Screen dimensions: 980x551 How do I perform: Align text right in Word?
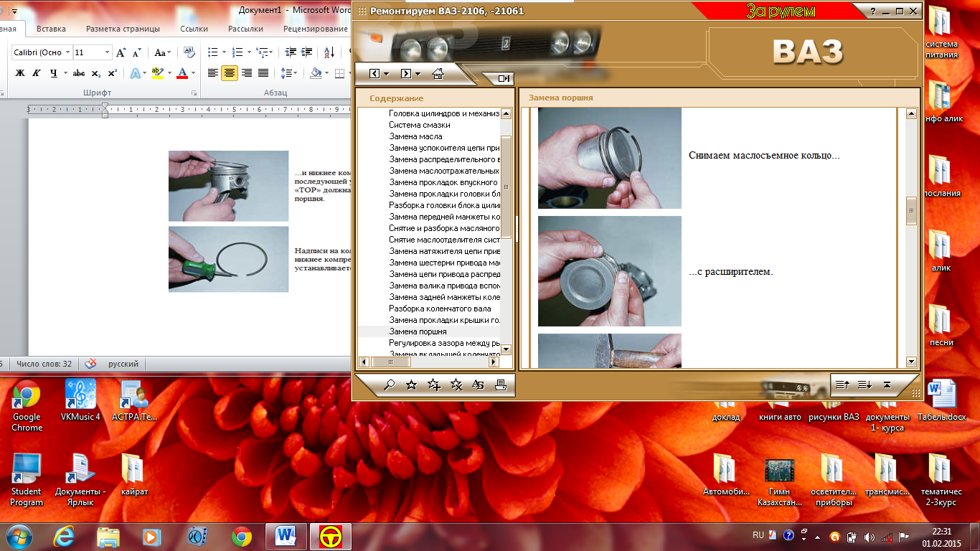pos(247,73)
